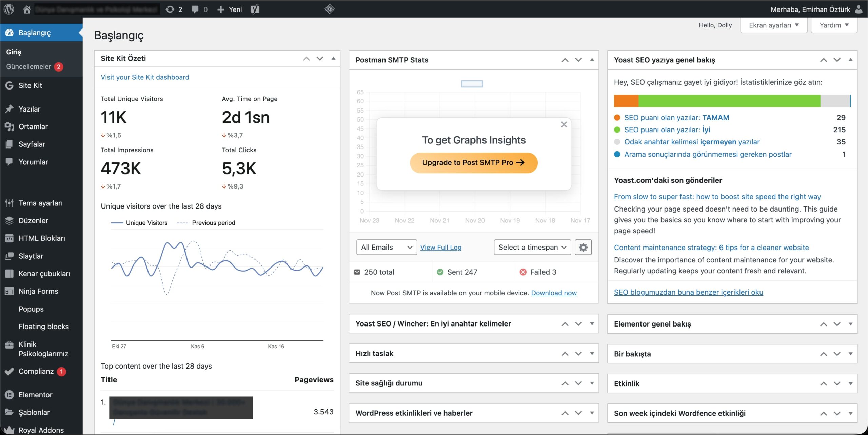Screen dimensions: 868x435
Task: Click the WordPress logo in admin bar
Action: (x=9, y=9)
